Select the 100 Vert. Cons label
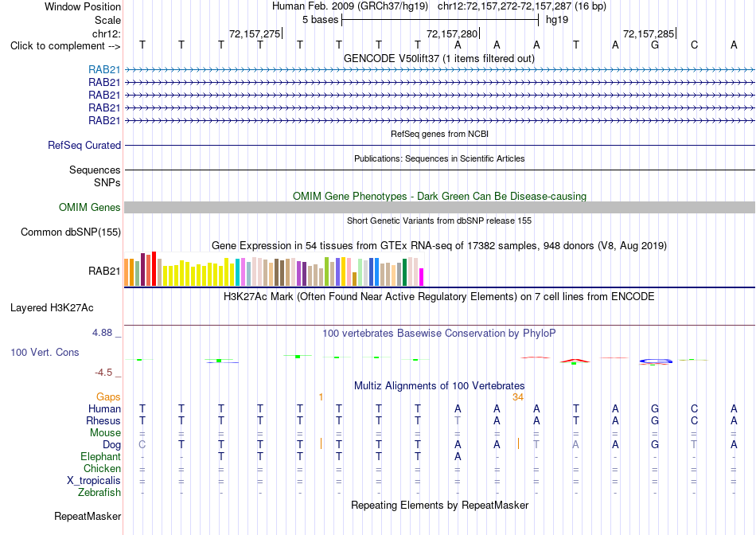Screen dimensions: 756x535 (45, 352)
